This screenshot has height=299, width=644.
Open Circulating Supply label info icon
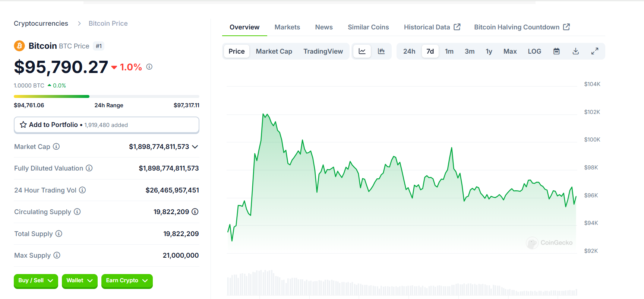pyautogui.click(x=77, y=211)
